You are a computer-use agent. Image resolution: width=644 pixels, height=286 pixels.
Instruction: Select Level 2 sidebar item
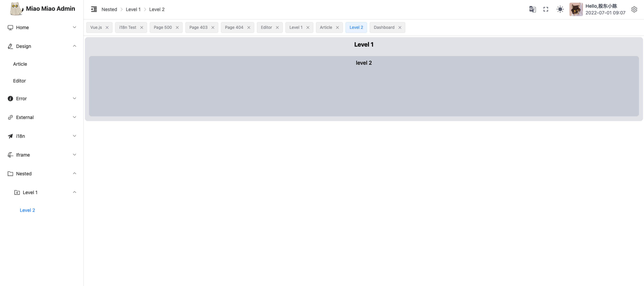click(27, 210)
